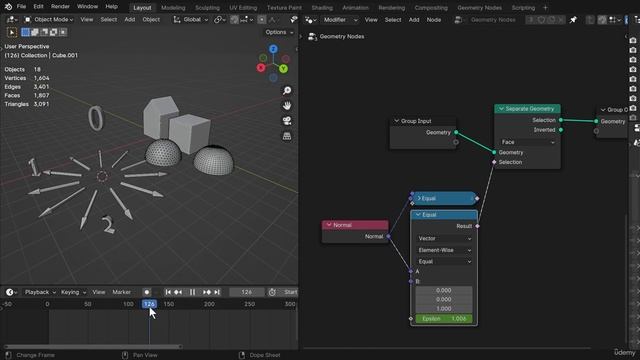The height and width of the screenshot is (360, 640).
Task: Open the node editor Add menu
Action: coord(414,20)
